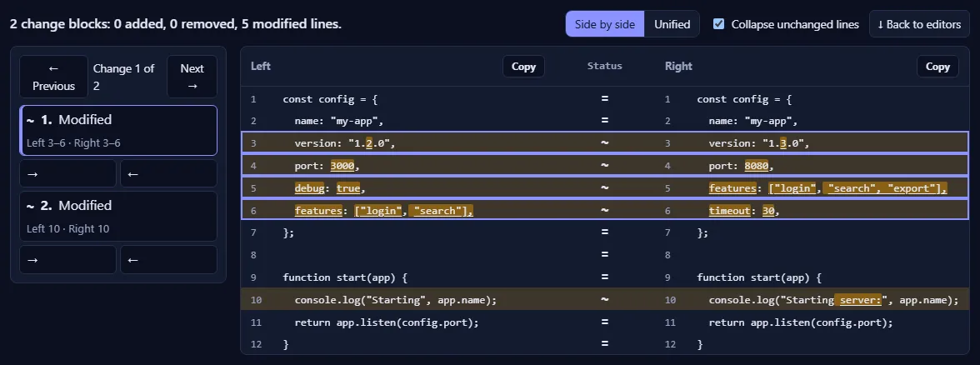The image size is (980, 365).
Task: Click the tilde status marker on row 3
Action: pos(604,143)
